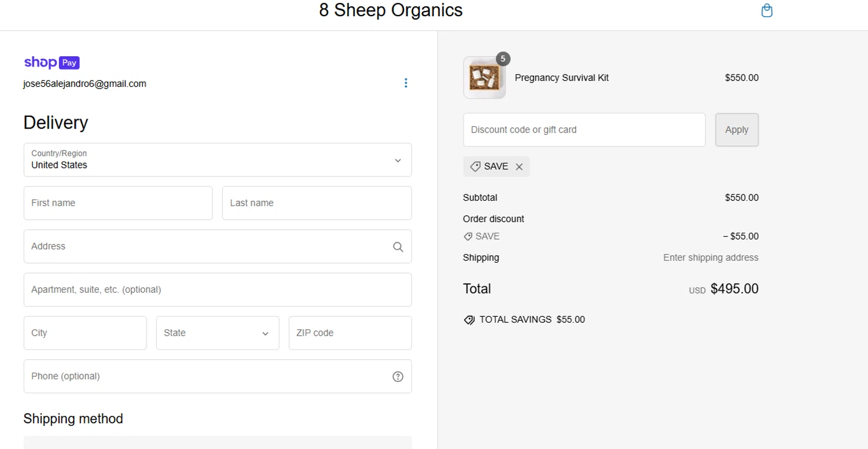
Task: Click the − $55.00 discount amount
Action: click(741, 237)
